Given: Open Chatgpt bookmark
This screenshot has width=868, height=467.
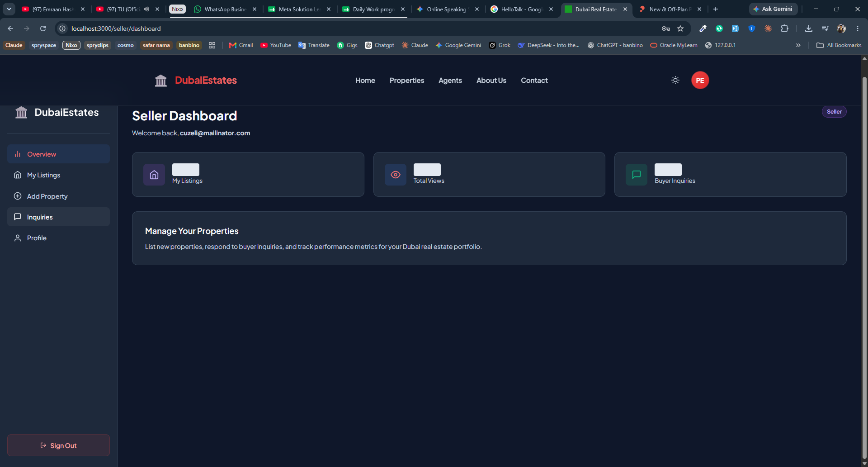Looking at the screenshot, I should (x=380, y=45).
